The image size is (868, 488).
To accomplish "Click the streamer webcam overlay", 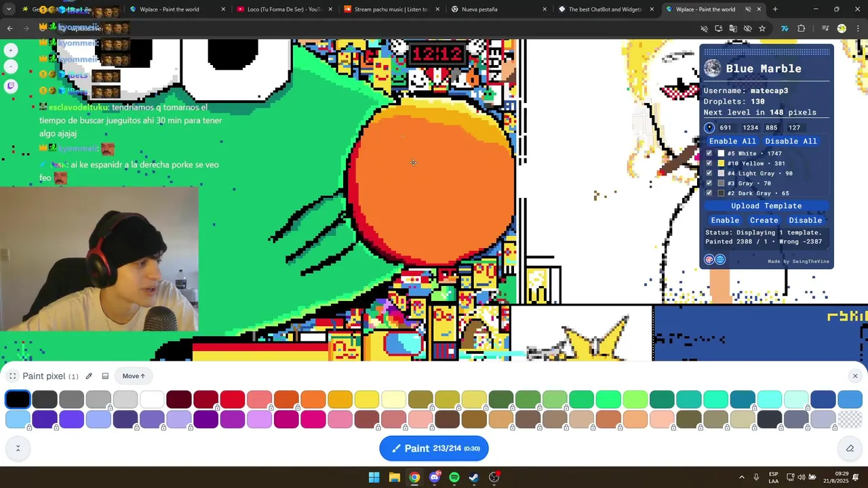I will pos(99,259).
